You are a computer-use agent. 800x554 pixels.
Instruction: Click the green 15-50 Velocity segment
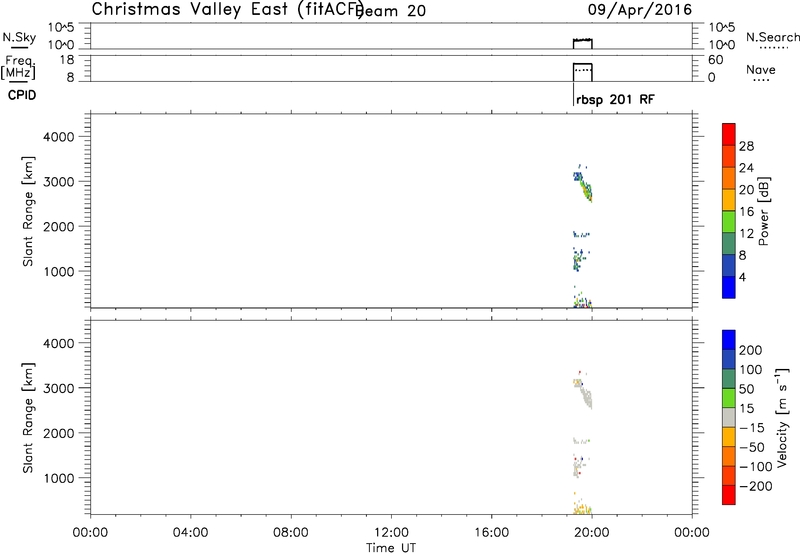tap(729, 398)
